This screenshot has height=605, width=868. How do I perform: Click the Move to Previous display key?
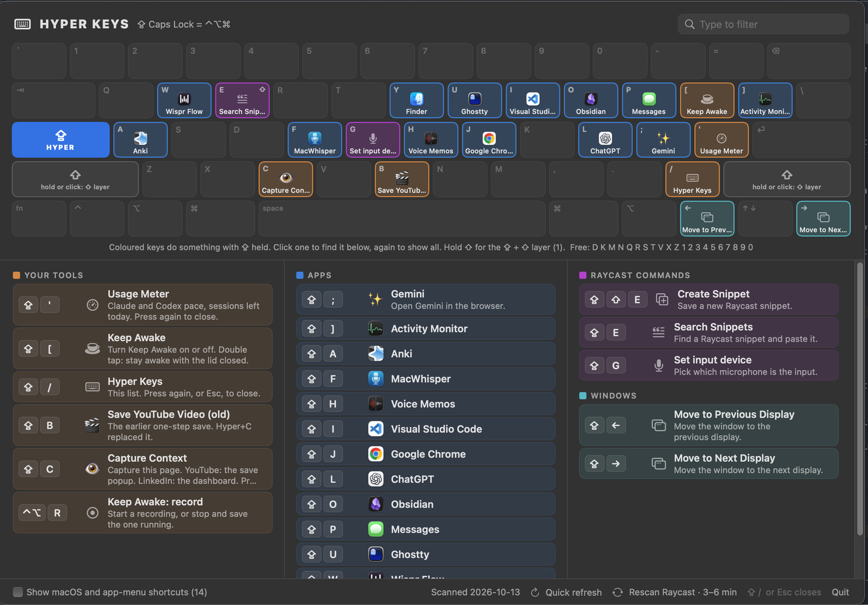pyautogui.click(x=707, y=218)
